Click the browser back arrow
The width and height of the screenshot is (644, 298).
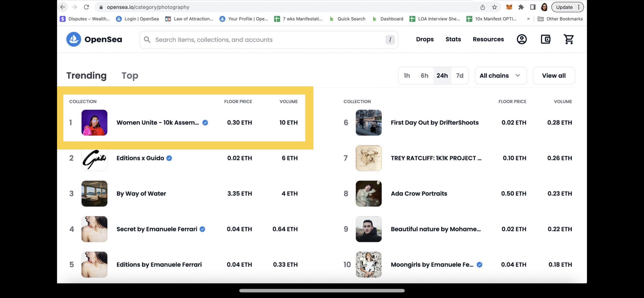coord(63,7)
